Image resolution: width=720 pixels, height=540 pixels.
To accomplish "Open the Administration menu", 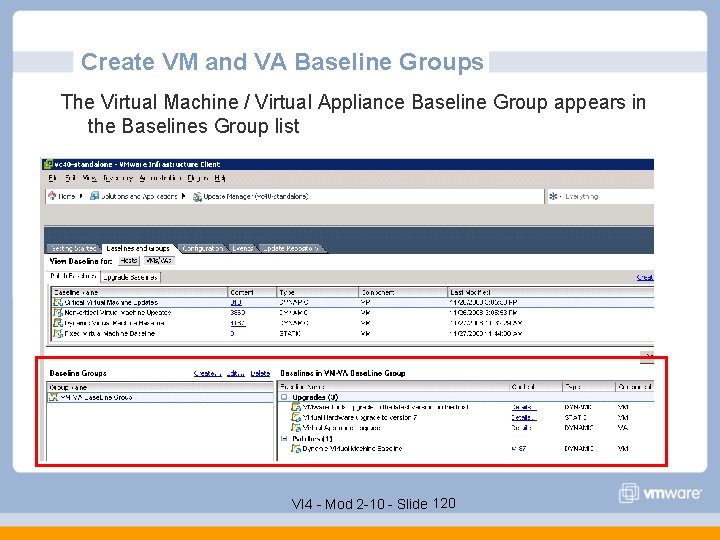I will tap(160, 178).
